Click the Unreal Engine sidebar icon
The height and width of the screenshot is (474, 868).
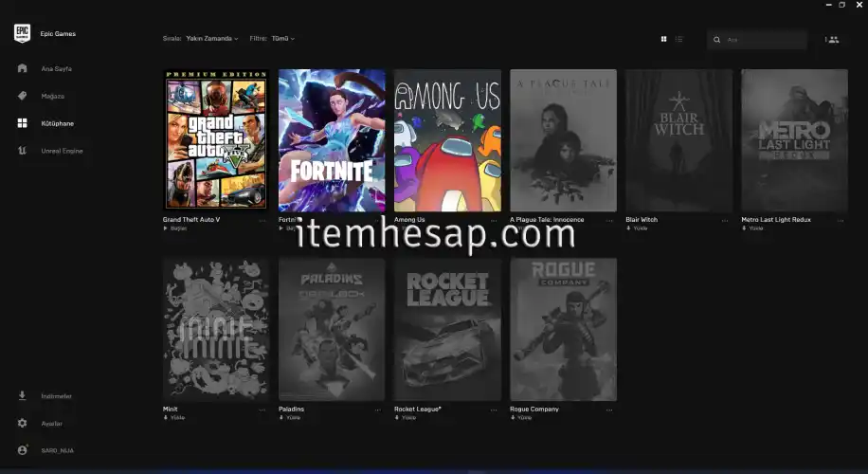point(22,151)
